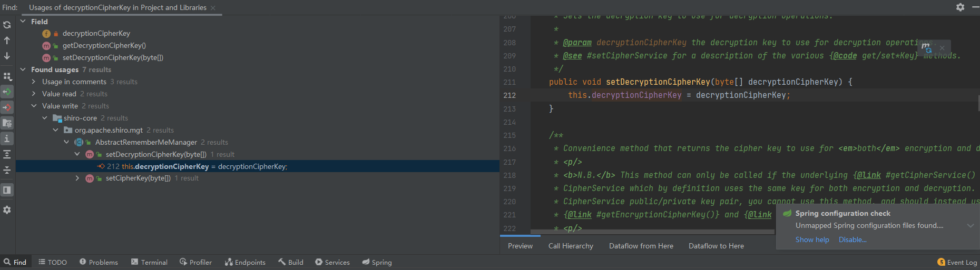Image resolution: width=980 pixels, height=270 pixels.
Task: Open the Event Log
Action: [x=957, y=262]
